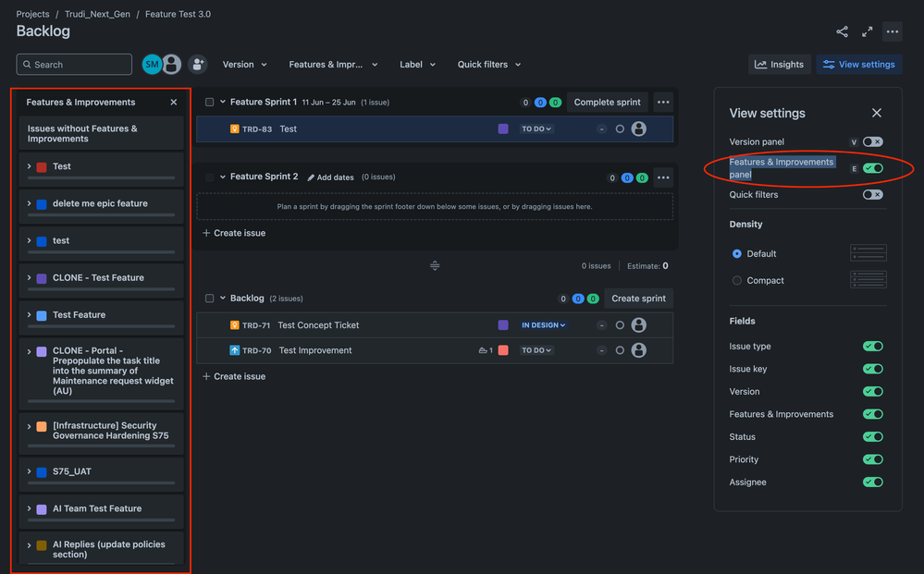Click the estimate dash on TRD-83

[x=601, y=128]
